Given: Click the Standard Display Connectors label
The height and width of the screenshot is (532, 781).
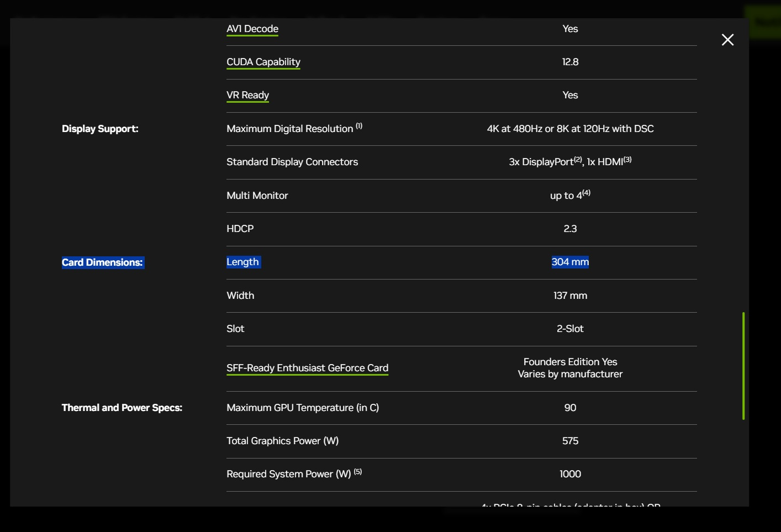Looking at the screenshot, I should 292,162.
